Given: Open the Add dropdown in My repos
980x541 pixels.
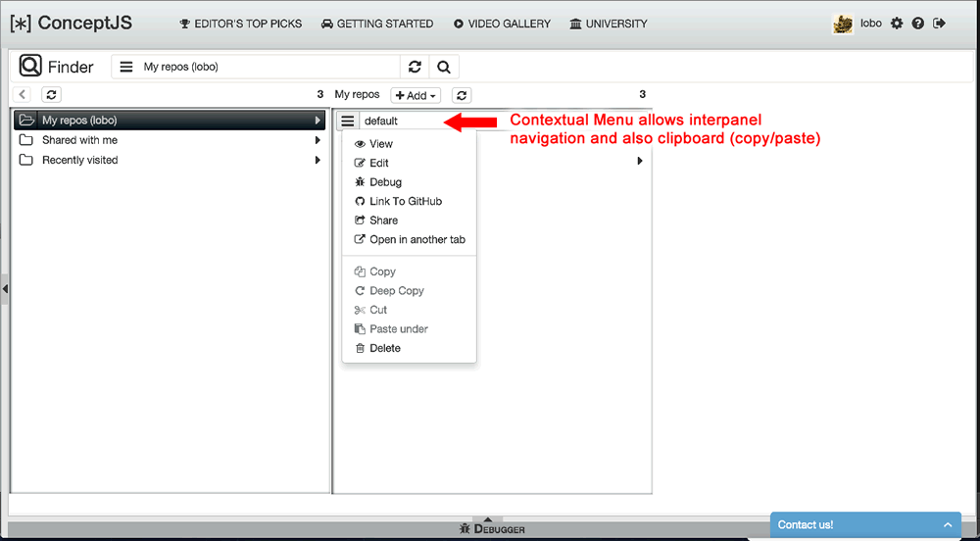Looking at the screenshot, I should 416,96.
